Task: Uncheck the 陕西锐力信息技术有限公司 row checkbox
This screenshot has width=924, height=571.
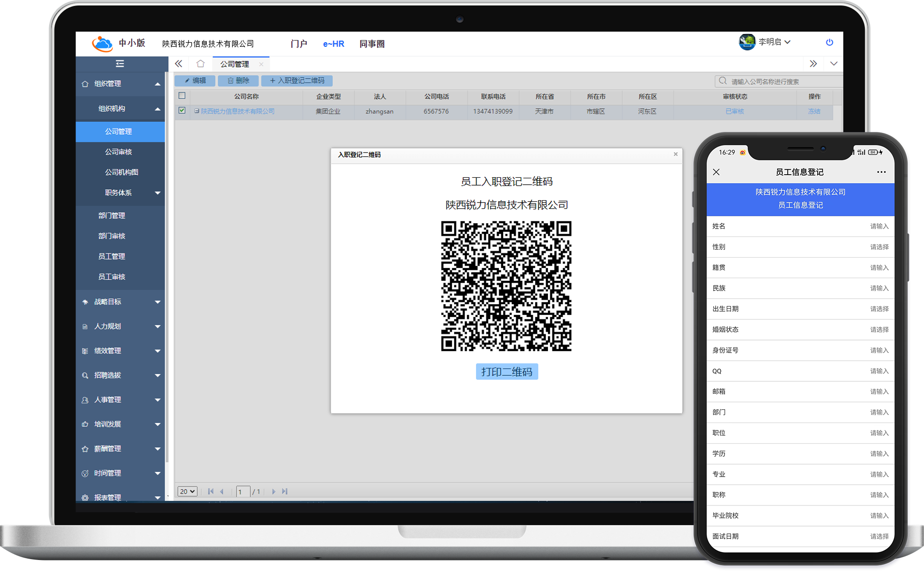Action: [x=182, y=110]
